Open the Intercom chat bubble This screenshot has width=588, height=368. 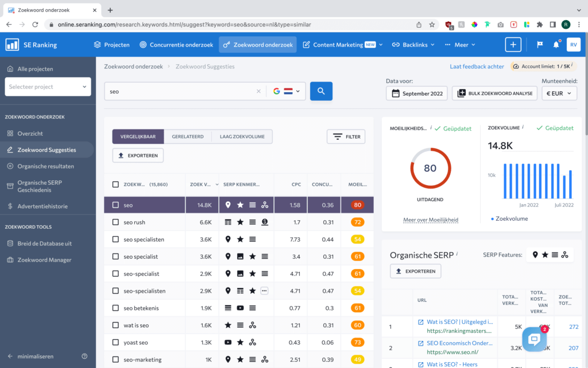(x=535, y=340)
